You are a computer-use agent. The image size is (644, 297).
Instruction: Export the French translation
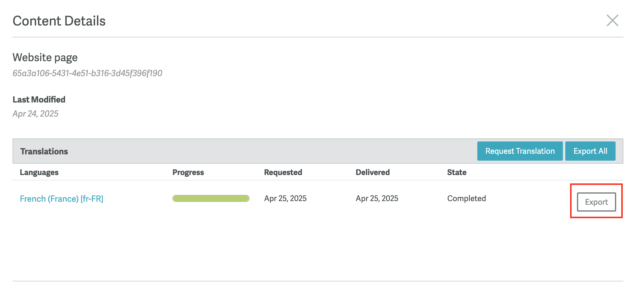click(x=596, y=202)
